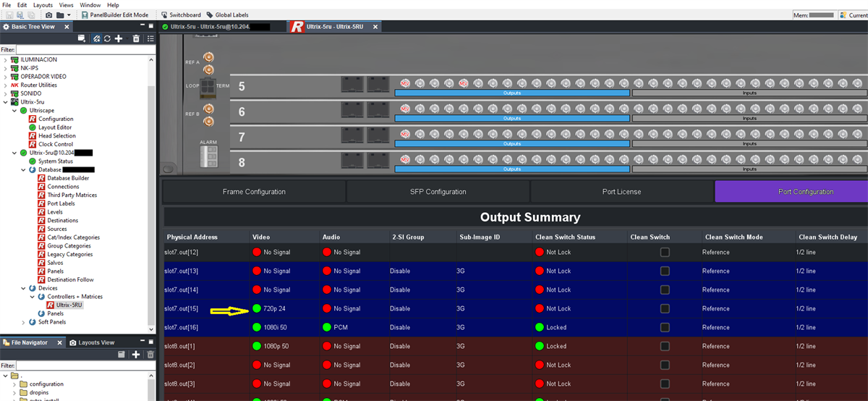
Task: Toggle Clean Switch for slot8.out[3]
Action: [x=665, y=384]
